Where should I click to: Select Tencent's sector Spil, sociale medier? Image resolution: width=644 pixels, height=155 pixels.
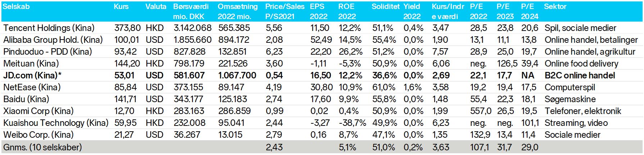click(x=580, y=28)
